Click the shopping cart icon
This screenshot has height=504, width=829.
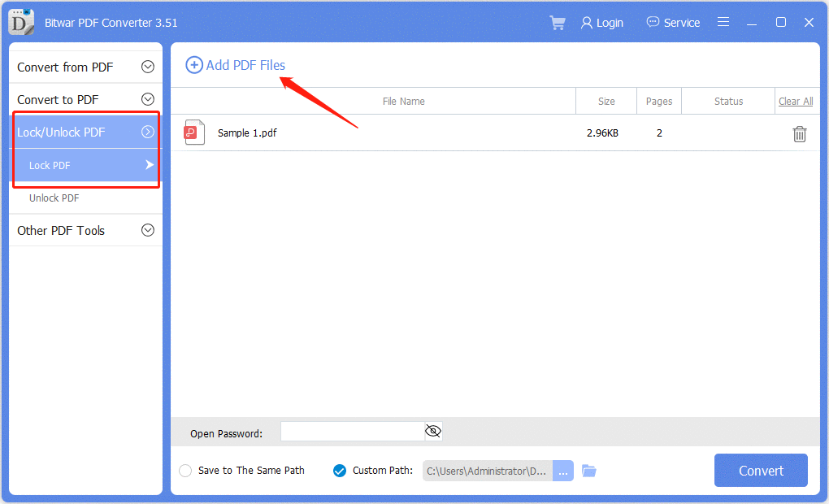[558, 23]
